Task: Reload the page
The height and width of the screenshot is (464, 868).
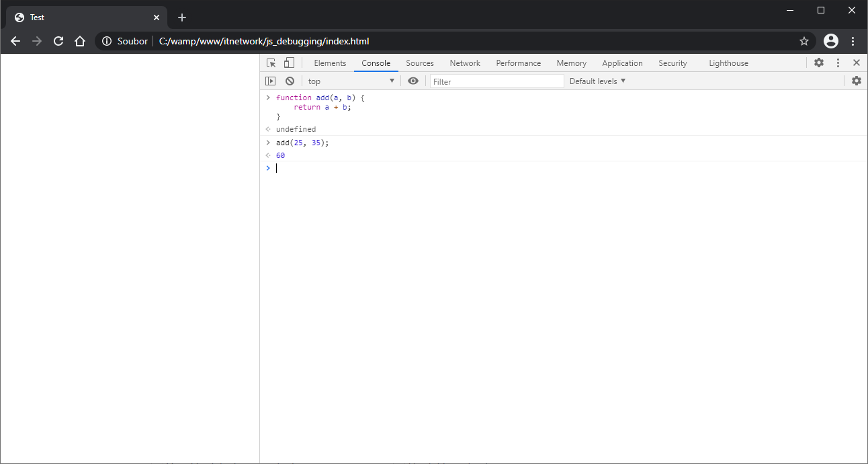Action: [58, 41]
